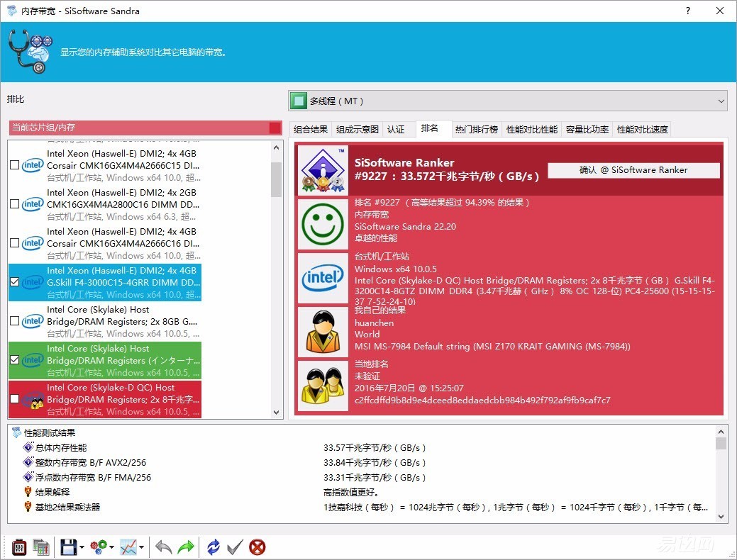Click the large Intel logo in ranking panel
The width and height of the screenshot is (737, 560).
click(323, 278)
